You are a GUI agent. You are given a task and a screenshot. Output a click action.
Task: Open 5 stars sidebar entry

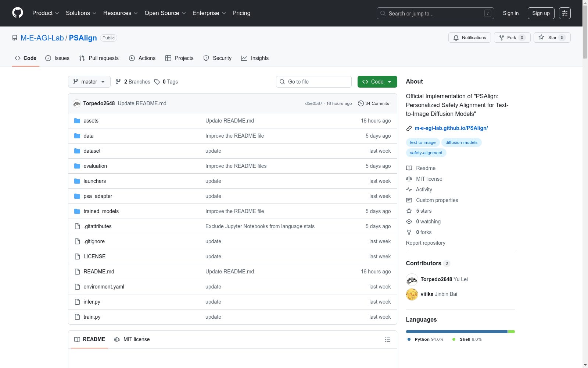[419, 211]
